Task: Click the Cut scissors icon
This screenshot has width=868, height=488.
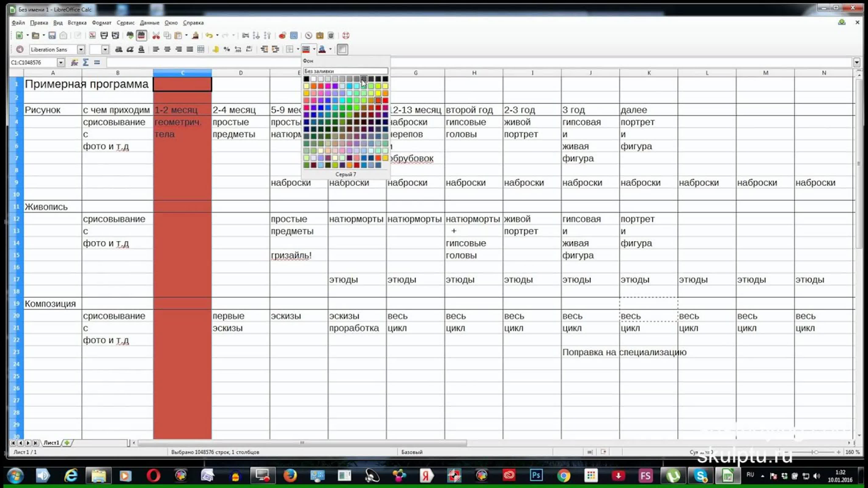Action: tap(156, 35)
